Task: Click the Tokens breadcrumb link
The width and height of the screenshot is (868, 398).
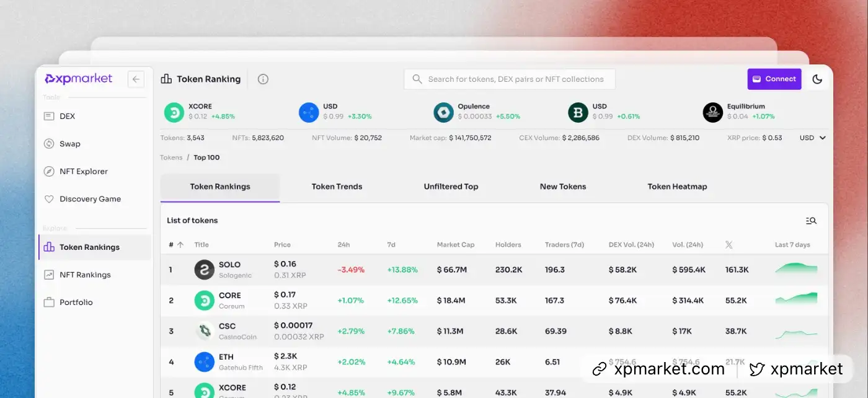Action: tap(171, 157)
